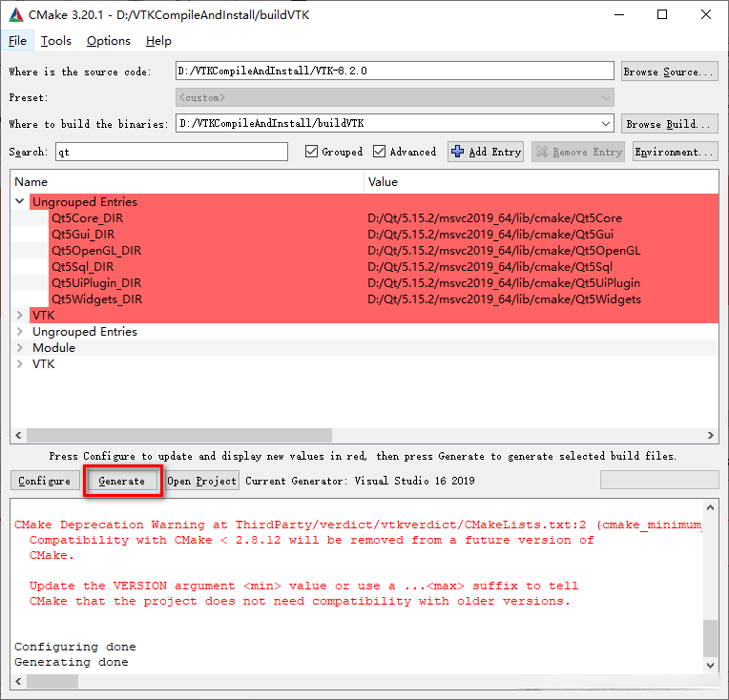Open the Help menu
This screenshot has width=729, height=700.
point(158,41)
